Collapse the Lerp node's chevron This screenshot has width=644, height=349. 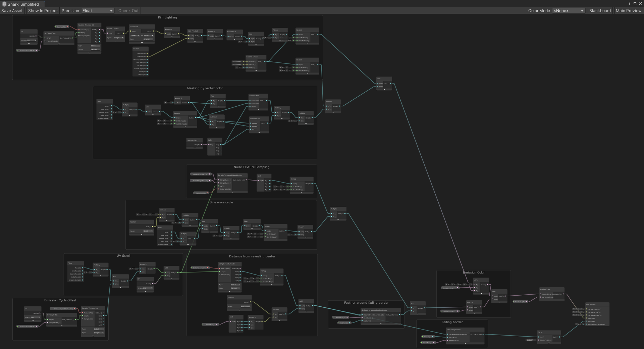coord(481,294)
